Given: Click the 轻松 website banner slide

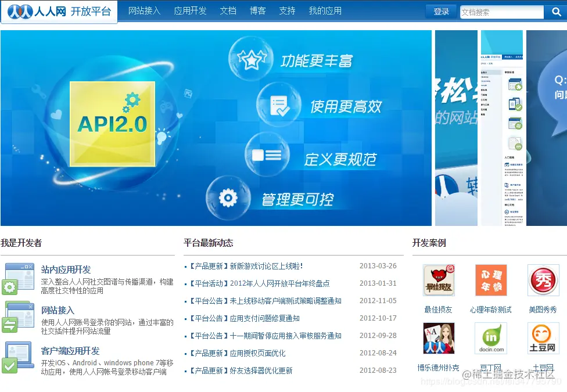Looking at the screenshot, I should click(x=457, y=128).
